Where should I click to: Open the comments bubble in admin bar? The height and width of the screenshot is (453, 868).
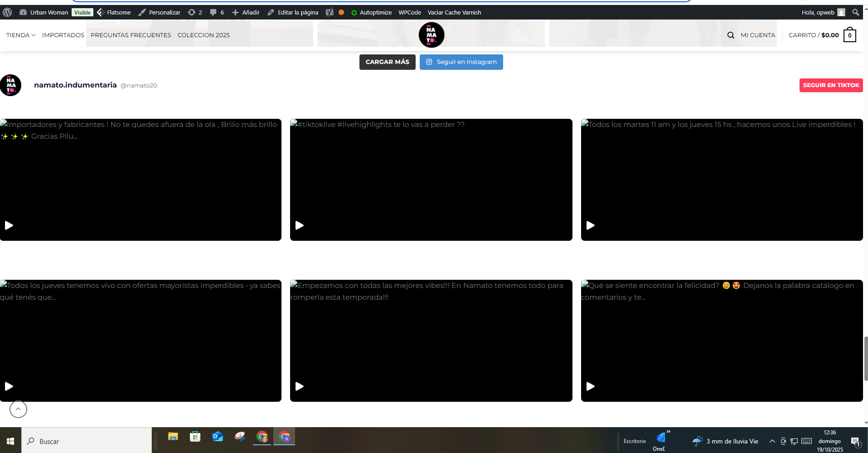click(213, 12)
